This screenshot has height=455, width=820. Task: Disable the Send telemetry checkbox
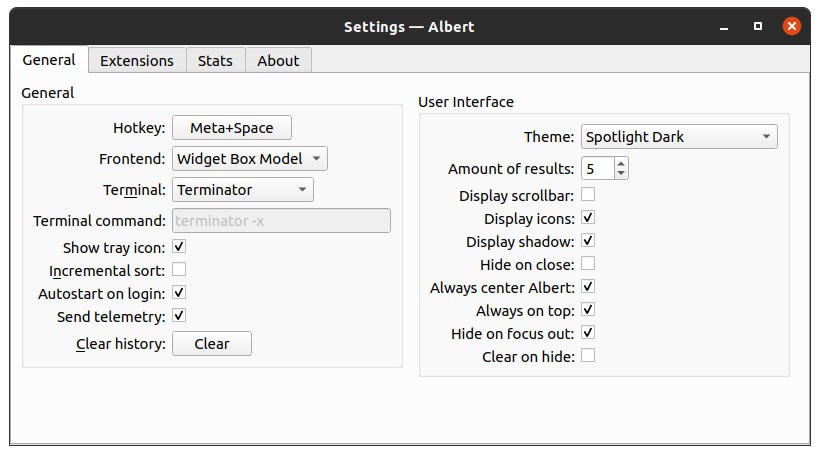pyautogui.click(x=179, y=315)
